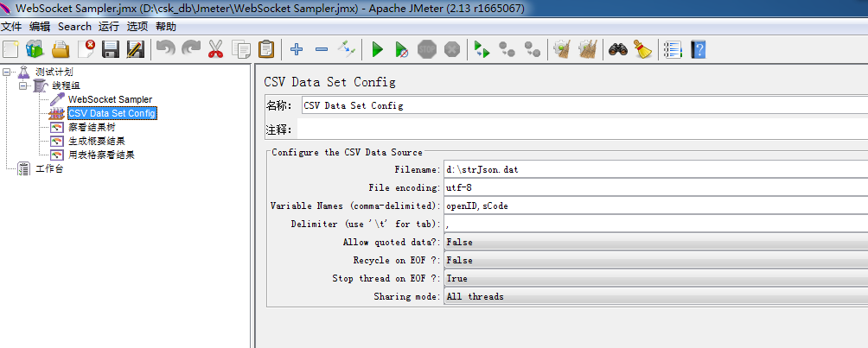Click the Function Helper list icon
868x348 pixels.
tap(673, 49)
